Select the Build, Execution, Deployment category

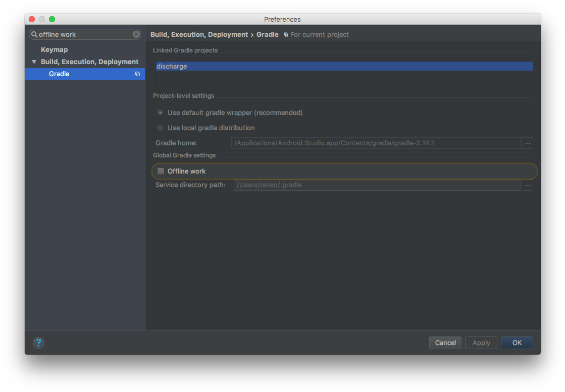pyautogui.click(x=89, y=62)
